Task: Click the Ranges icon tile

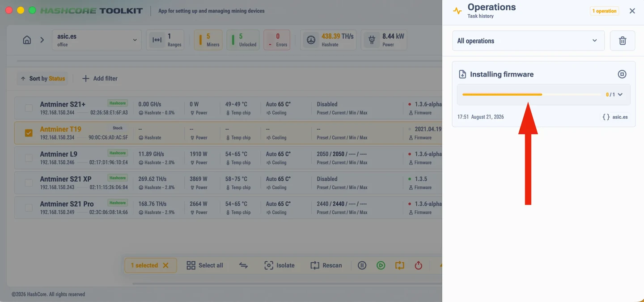Action: click(x=157, y=40)
